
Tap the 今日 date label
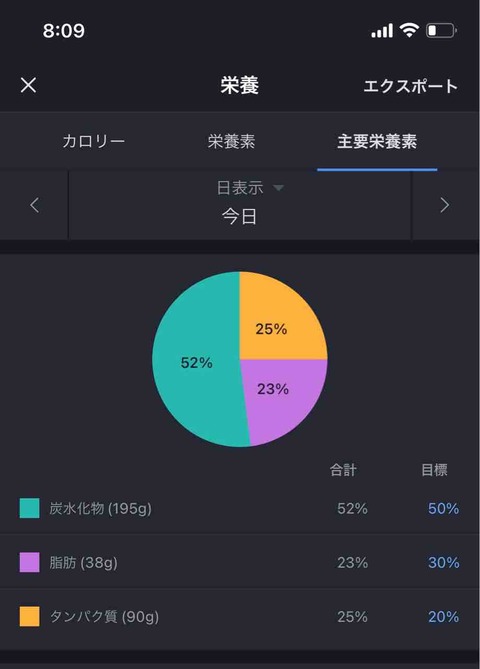pyautogui.click(x=239, y=217)
